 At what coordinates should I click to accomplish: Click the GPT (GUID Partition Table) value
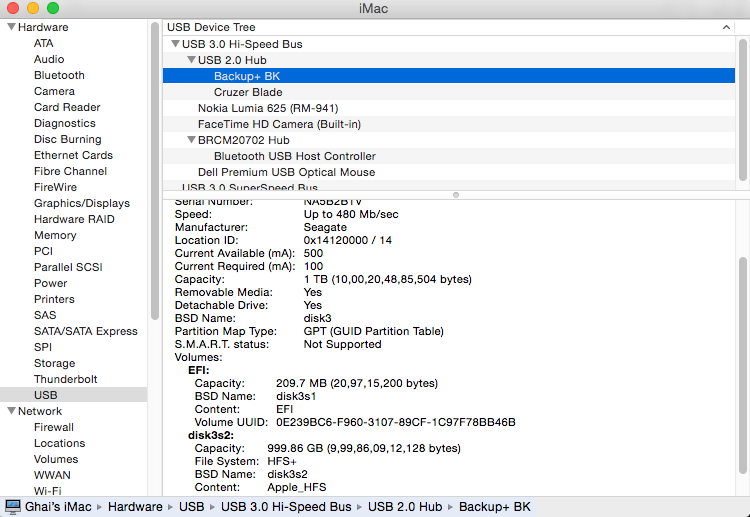(374, 331)
